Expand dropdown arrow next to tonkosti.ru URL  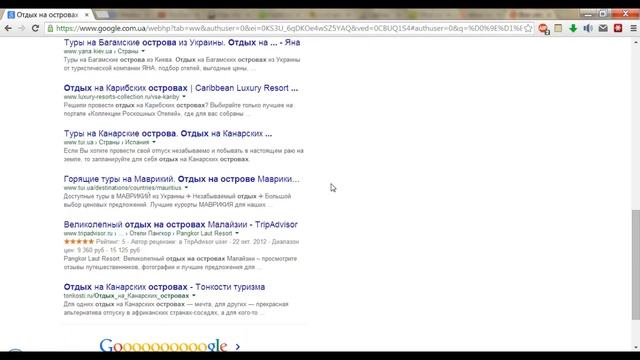click(x=193, y=296)
